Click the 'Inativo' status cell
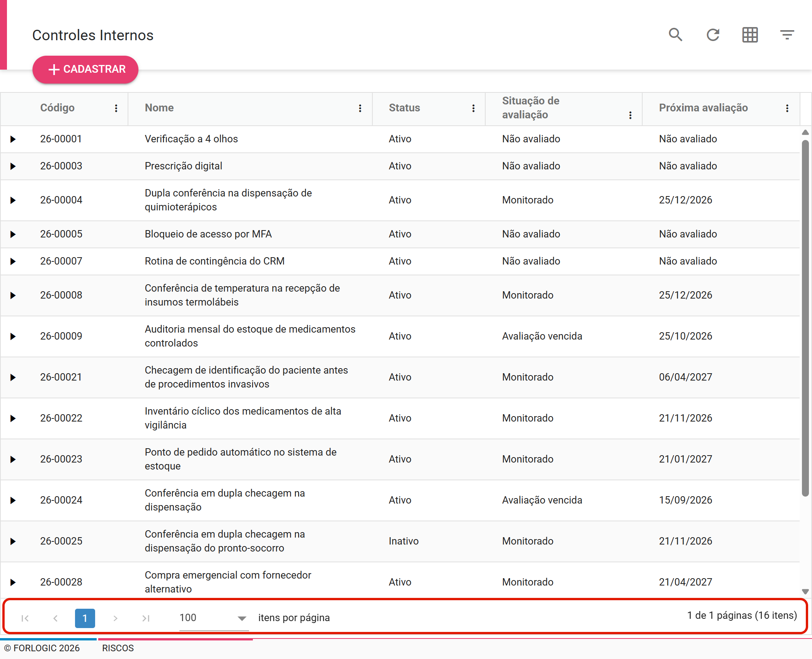This screenshot has width=812, height=659. [x=404, y=541]
